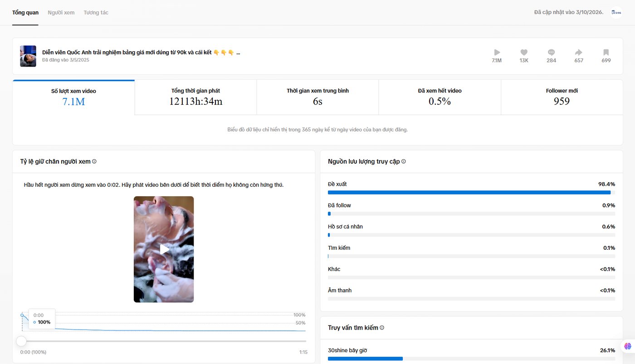This screenshot has width=635, height=364.
Task: Play the retention preview video
Action: (164, 249)
